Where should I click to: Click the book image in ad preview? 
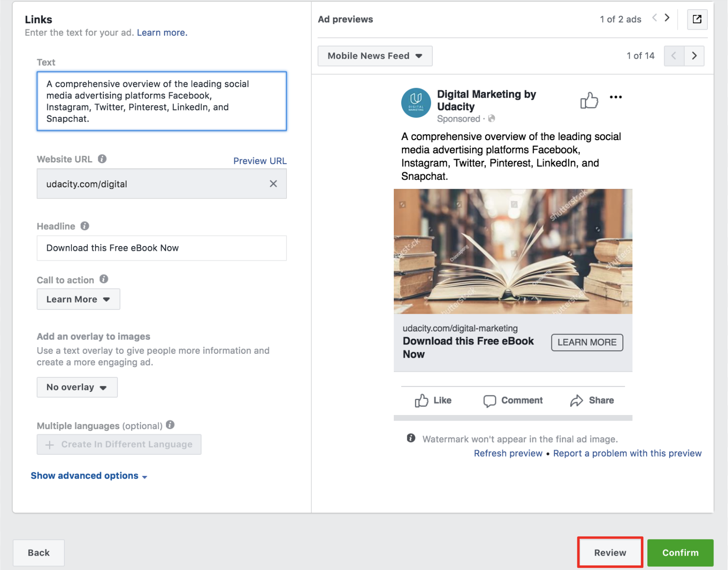(512, 251)
